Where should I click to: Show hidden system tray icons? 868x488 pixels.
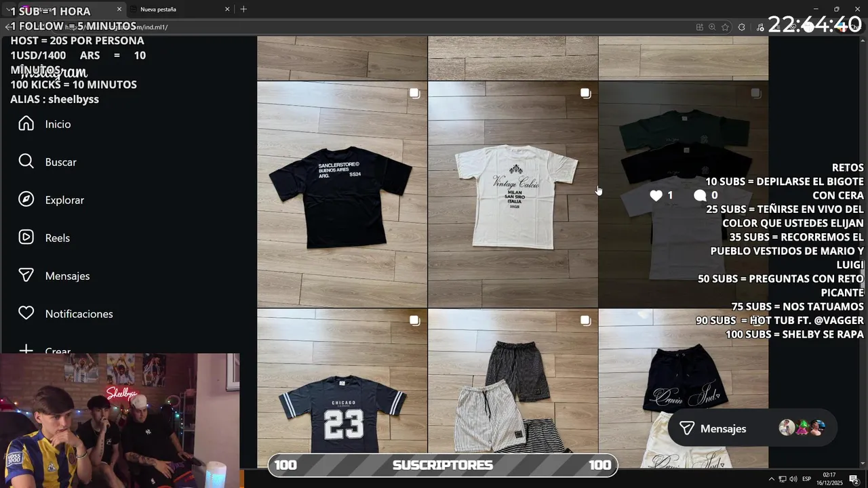pos(771,479)
